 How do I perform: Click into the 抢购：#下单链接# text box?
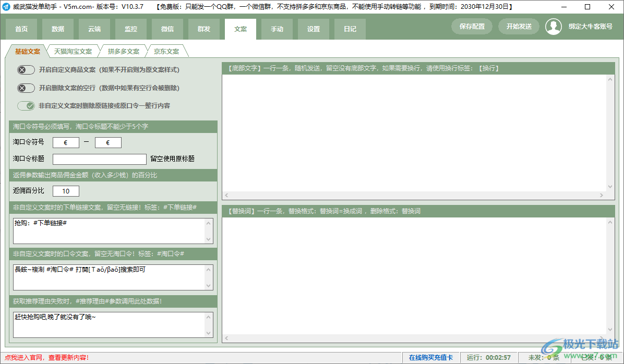point(109,230)
